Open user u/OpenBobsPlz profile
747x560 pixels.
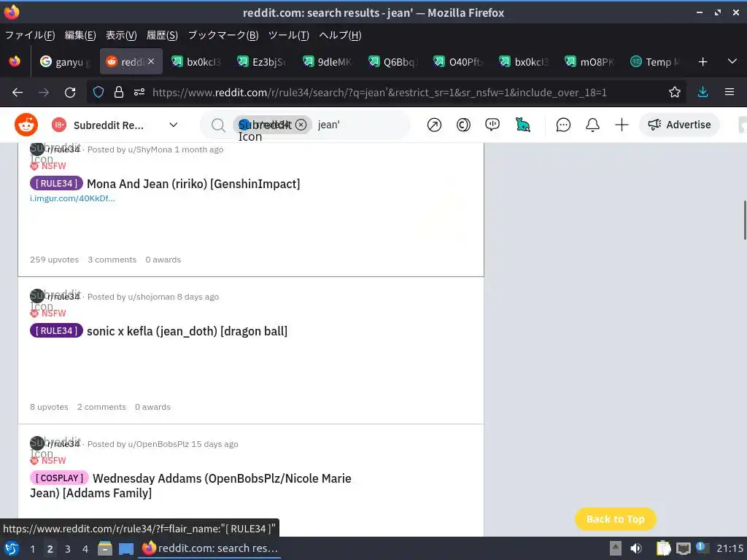click(158, 444)
